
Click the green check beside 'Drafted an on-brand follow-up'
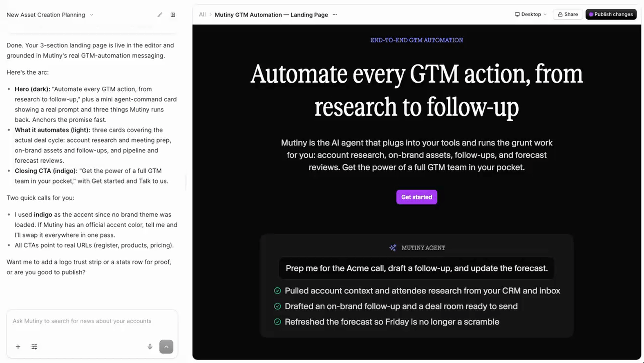(277, 306)
